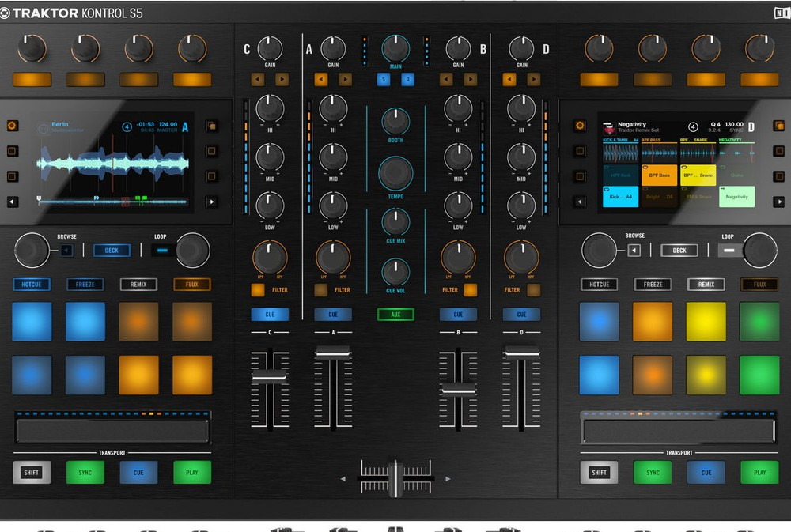This screenshot has height=532, width=791.
Task: Assign channel D to right FX unit arrow
Action: tap(534, 79)
